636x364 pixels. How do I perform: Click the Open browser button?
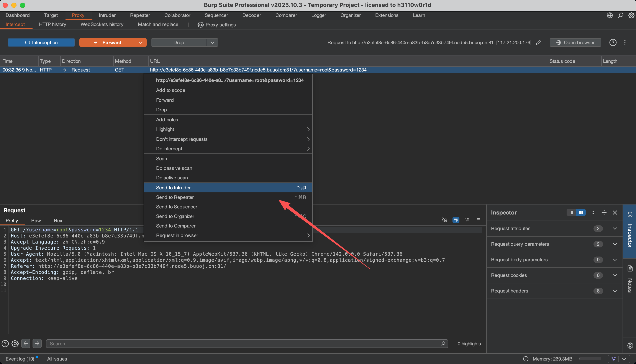click(575, 42)
